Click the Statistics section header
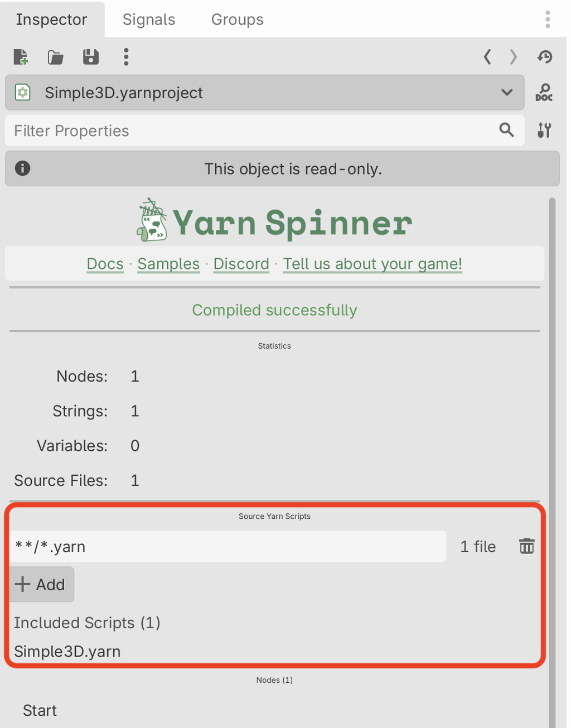The image size is (571, 728). coord(274,346)
